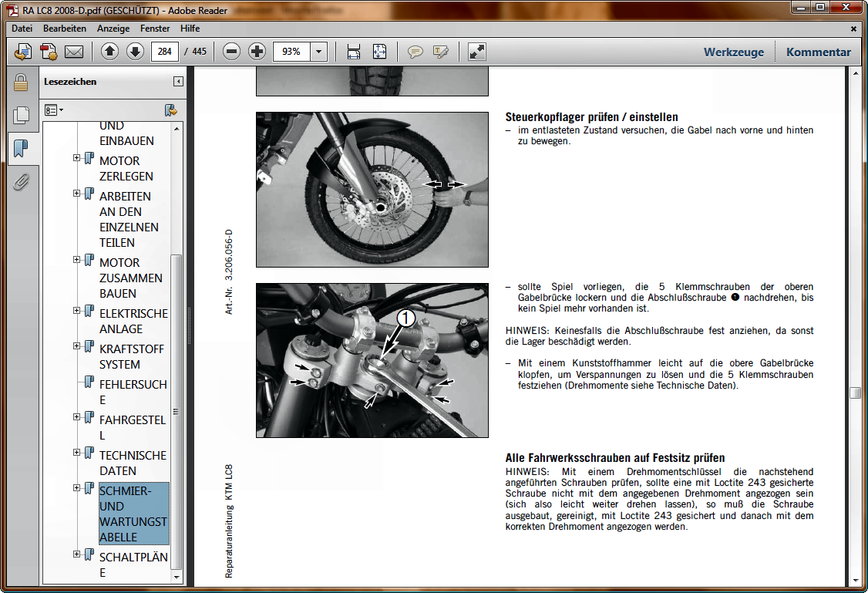Expand the ELEKTRISCHE ANLAGE bookmark

[x=77, y=311]
